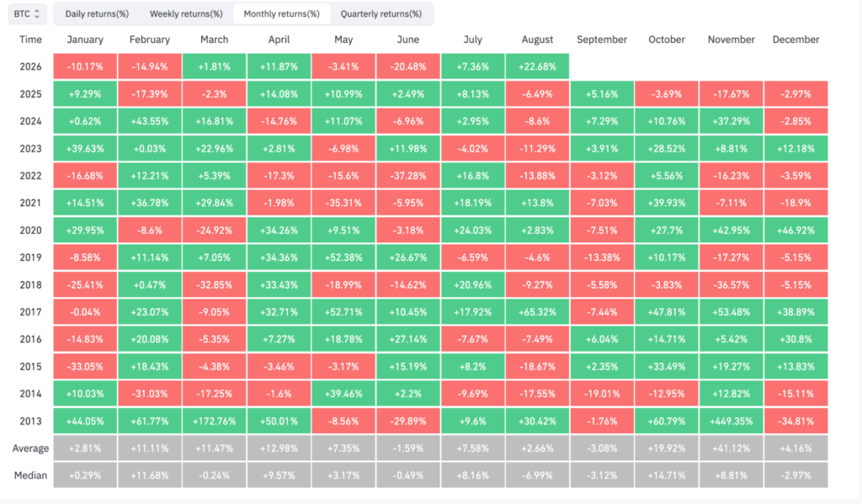Click the January column header

click(x=85, y=40)
